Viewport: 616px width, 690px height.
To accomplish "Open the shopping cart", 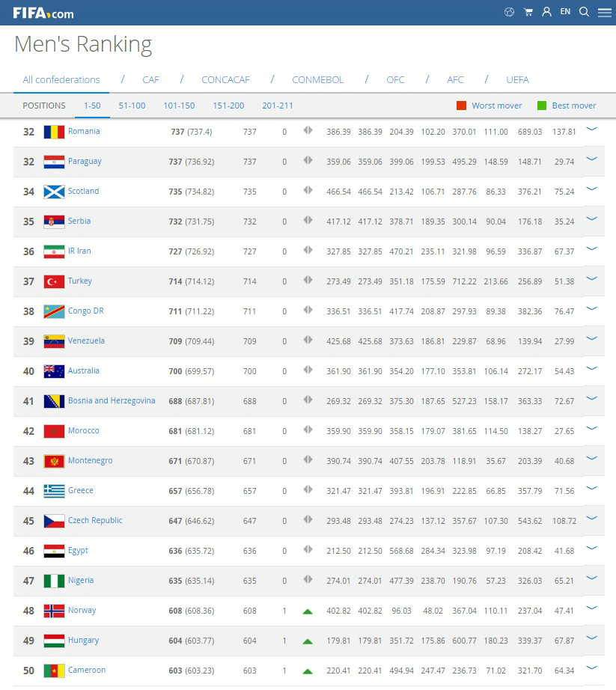I will [x=528, y=12].
